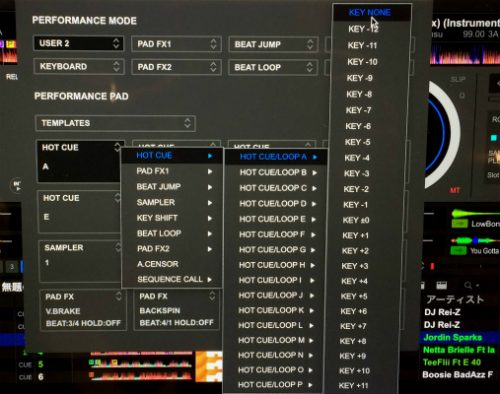Expand HOT CUE/LOOP P submenu arrow
This screenshot has height=394, width=500.
point(310,385)
